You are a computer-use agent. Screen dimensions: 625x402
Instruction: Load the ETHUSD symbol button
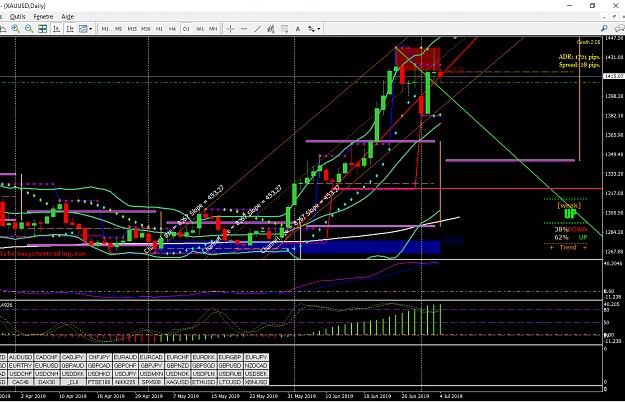coord(204,382)
